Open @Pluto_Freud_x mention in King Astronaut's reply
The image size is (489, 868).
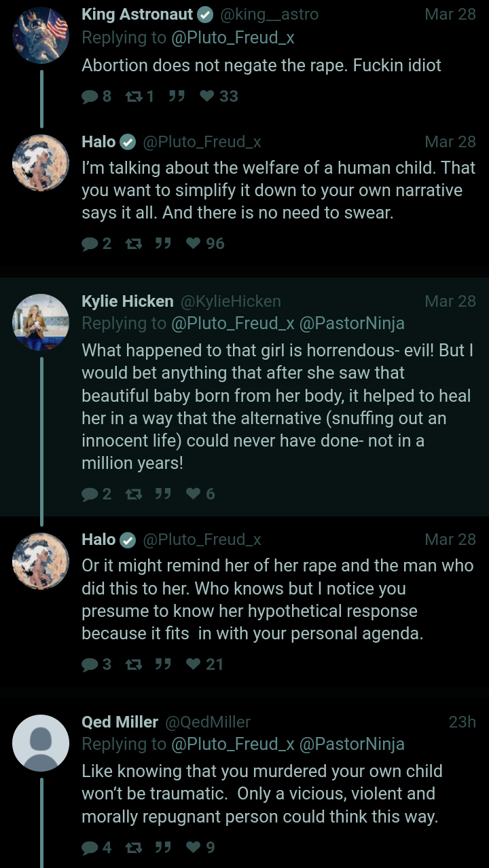pos(232,37)
